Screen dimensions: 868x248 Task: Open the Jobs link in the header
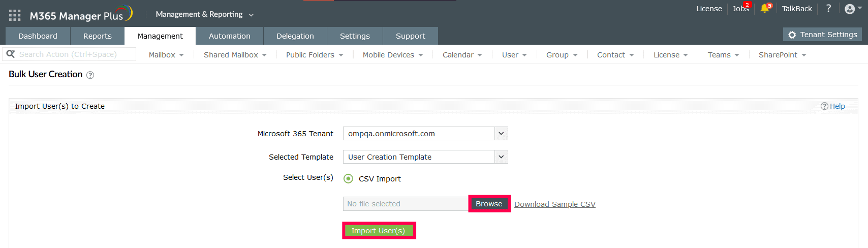[x=740, y=9]
